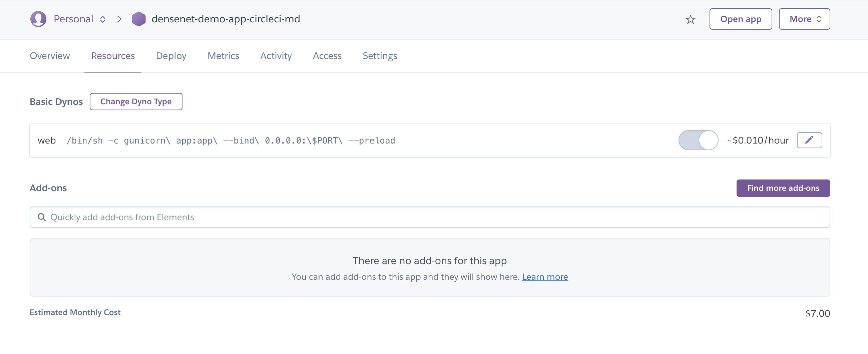Click the Find more add-ons button

click(x=783, y=188)
